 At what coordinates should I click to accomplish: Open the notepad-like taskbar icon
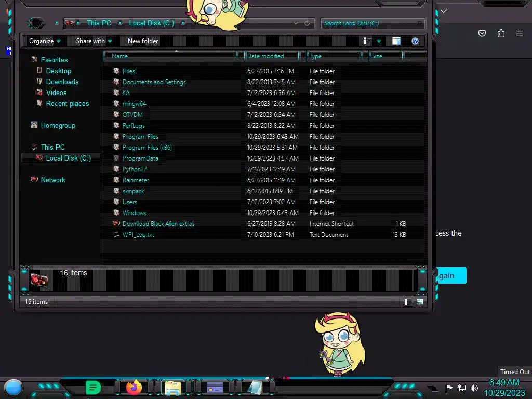(x=255, y=388)
